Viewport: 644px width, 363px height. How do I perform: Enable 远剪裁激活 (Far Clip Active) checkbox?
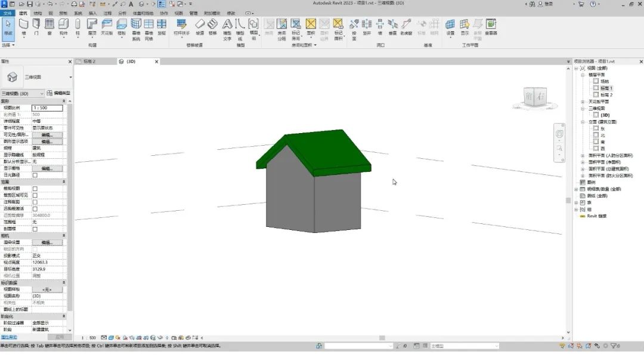click(x=35, y=209)
